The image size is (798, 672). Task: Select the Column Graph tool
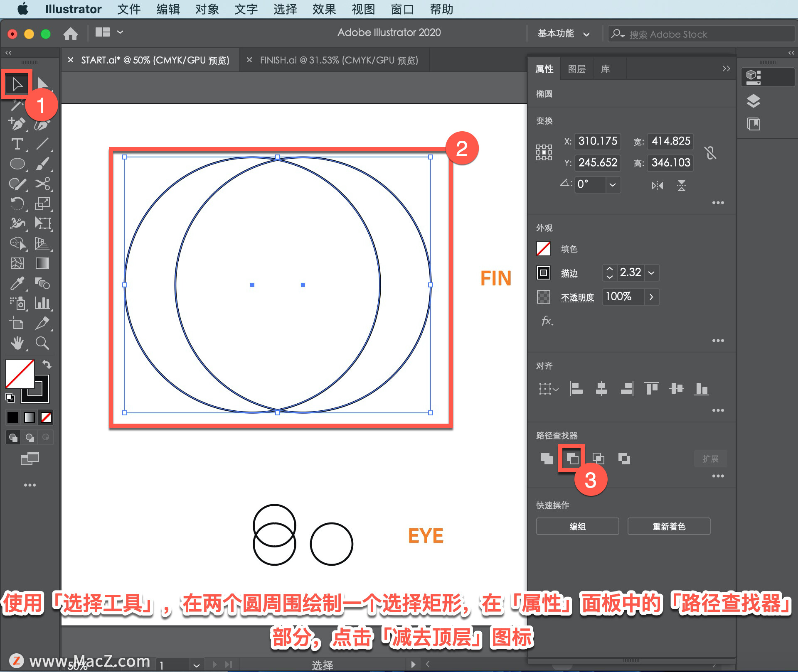(42, 303)
